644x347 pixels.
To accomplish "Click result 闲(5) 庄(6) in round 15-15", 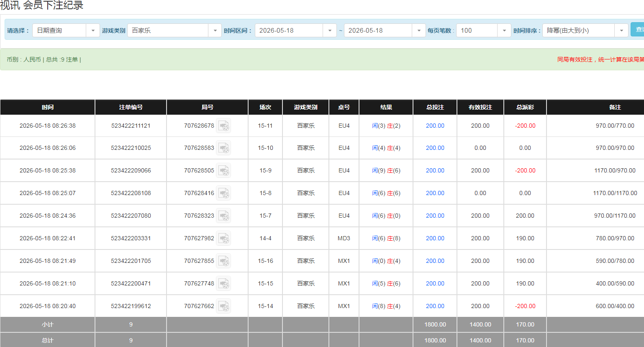I will pyautogui.click(x=386, y=283).
